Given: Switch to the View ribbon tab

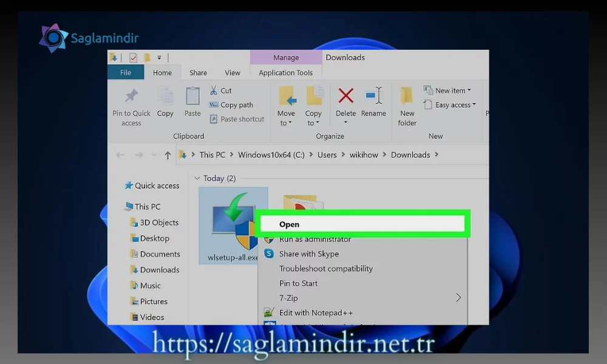Looking at the screenshot, I should point(232,73).
